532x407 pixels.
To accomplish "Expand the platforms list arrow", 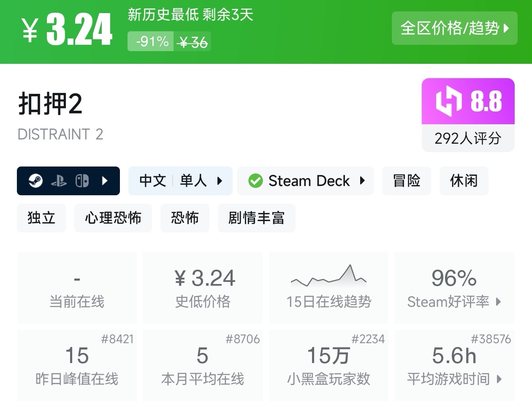I will click(105, 181).
